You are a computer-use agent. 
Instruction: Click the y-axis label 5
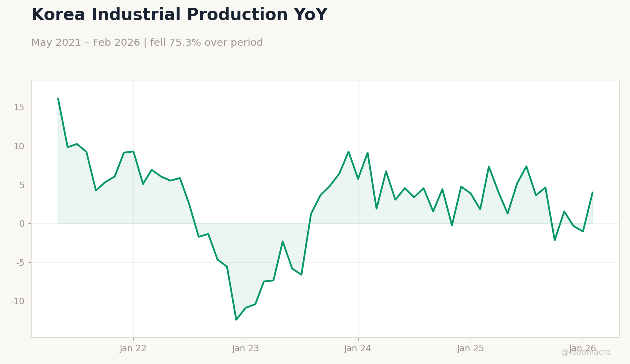point(22,185)
